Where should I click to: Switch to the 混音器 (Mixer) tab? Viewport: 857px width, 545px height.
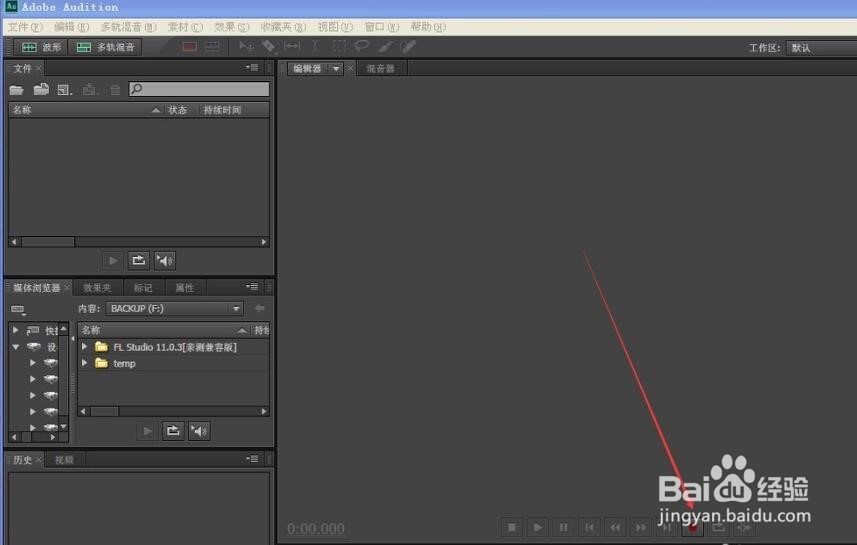point(380,69)
